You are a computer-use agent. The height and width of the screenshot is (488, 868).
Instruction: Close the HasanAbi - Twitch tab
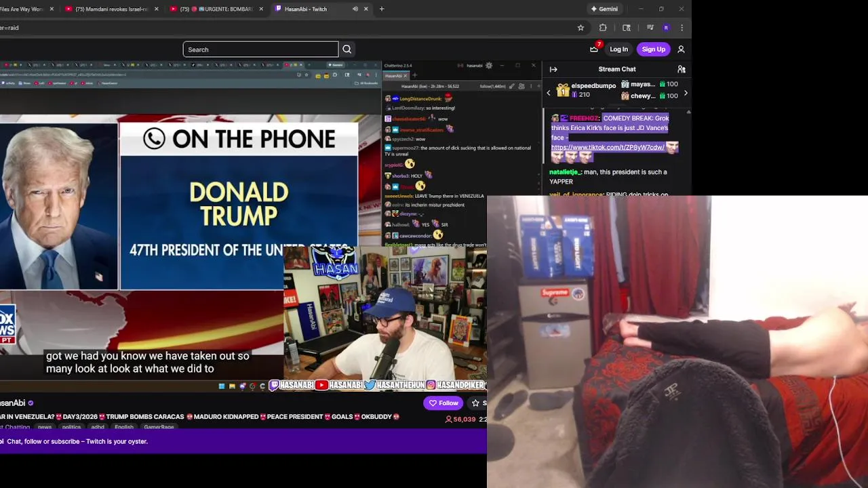point(366,9)
